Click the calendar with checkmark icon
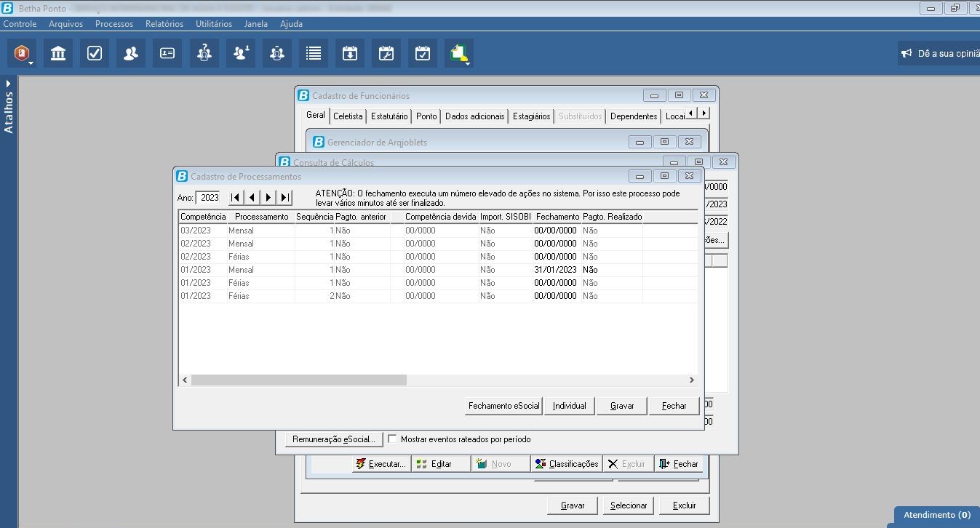The width and height of the screenshot is (980, 528). (x=423, y=53)
